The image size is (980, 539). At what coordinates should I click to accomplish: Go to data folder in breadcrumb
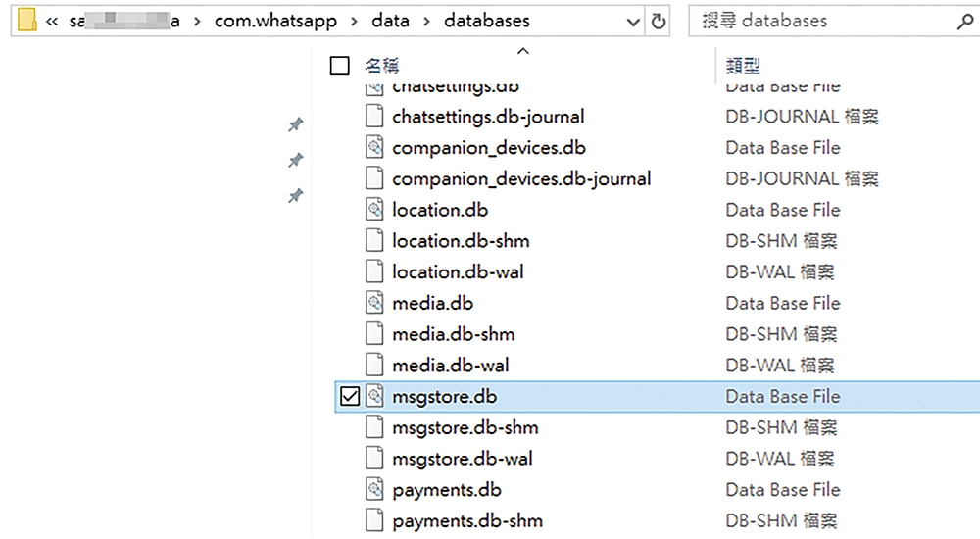(391, 22)
